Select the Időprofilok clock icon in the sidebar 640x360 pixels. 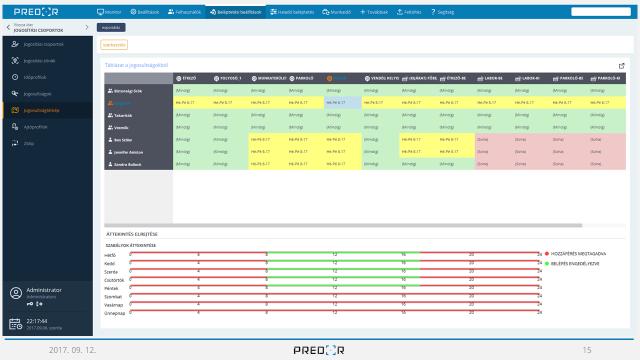coord(15,77)
